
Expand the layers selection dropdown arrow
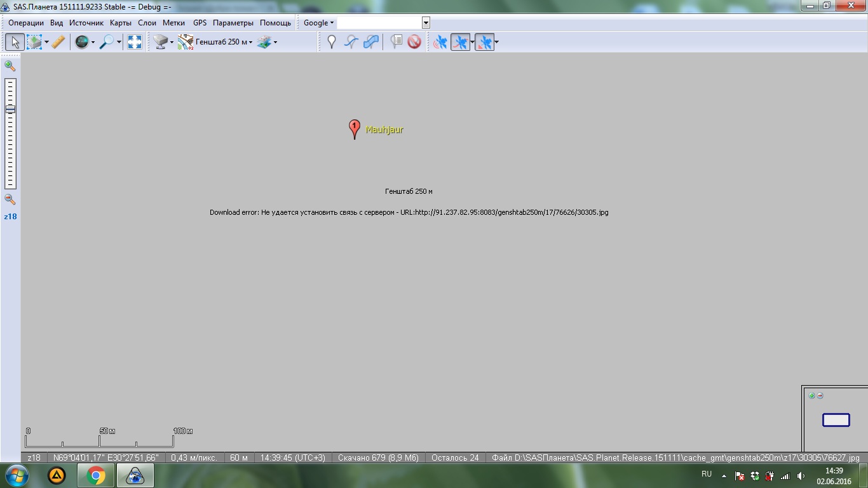tap(275, 43)
